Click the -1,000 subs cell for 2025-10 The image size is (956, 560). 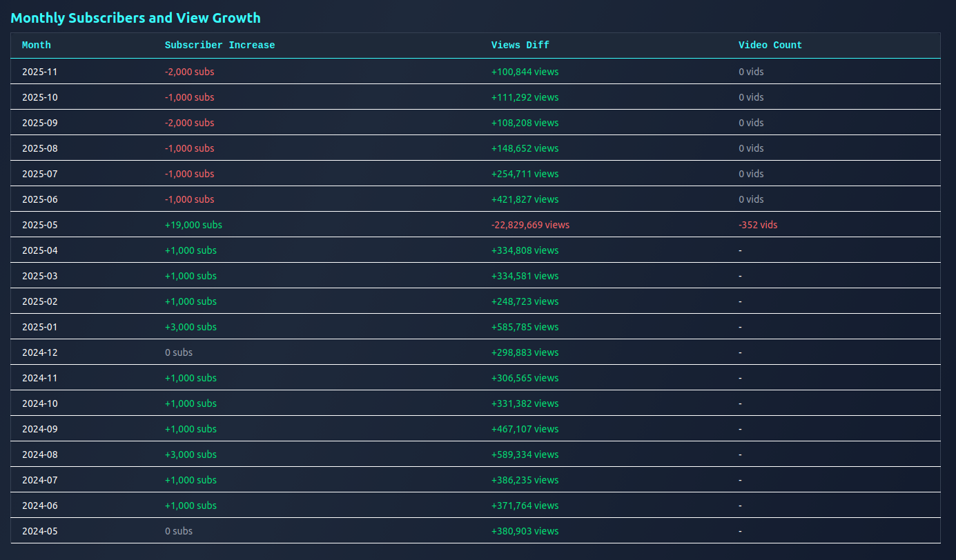[x=190, y=97]
